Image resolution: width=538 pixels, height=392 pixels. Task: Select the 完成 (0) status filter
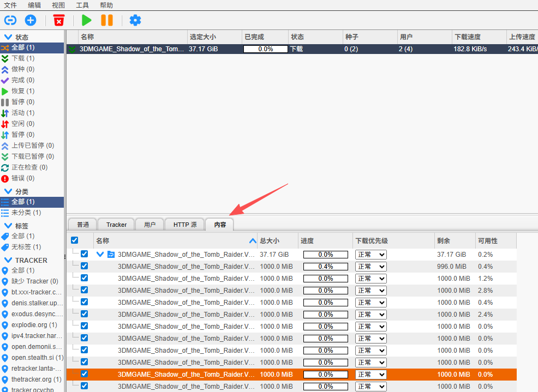click(x=32, y=80)
